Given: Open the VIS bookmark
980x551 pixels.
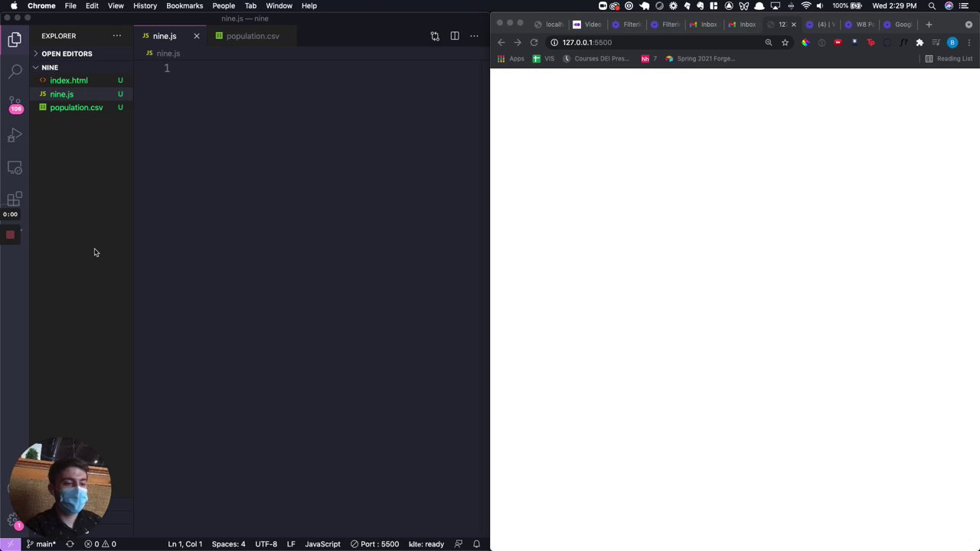Looking at the screenshot, I should point(544,59).
